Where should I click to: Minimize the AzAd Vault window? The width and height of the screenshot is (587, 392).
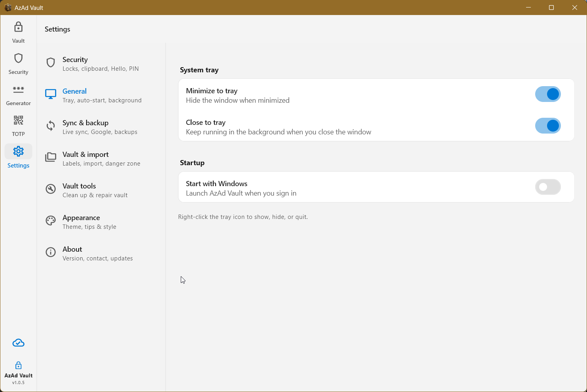[528, 8]
